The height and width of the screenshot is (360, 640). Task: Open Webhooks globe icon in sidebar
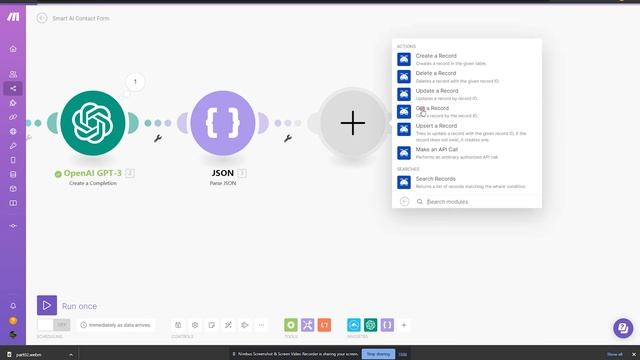(13, 131)
